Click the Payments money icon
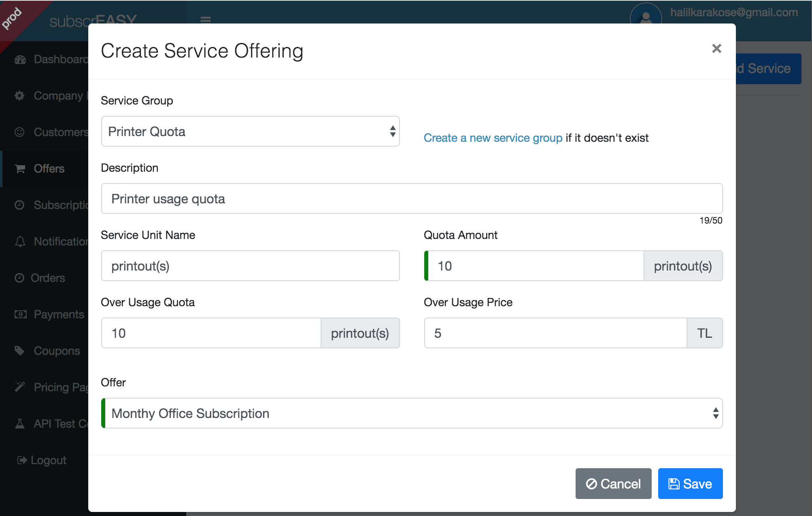Screen dimensions: 812x516 coord(20,314)
